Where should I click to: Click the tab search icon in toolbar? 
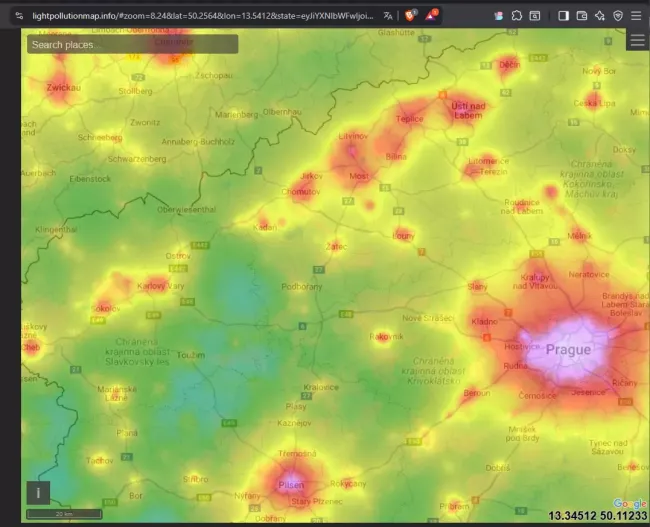point(535,15)
